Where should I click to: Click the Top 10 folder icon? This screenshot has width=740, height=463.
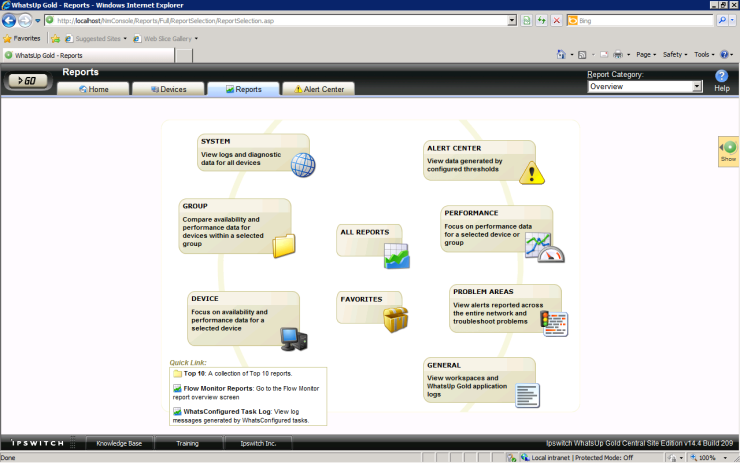click(x=177, y=373)
